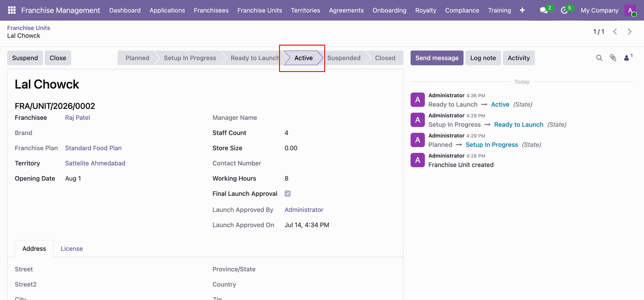Open the Administrator launch approver link
The height and width of the screenshot is (300, 644).
click(304, 210)
